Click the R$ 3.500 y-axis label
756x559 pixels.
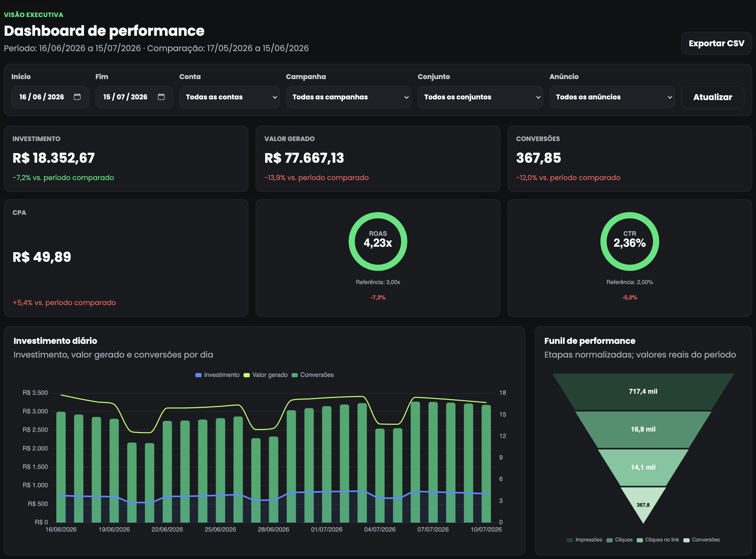[35, 393]
